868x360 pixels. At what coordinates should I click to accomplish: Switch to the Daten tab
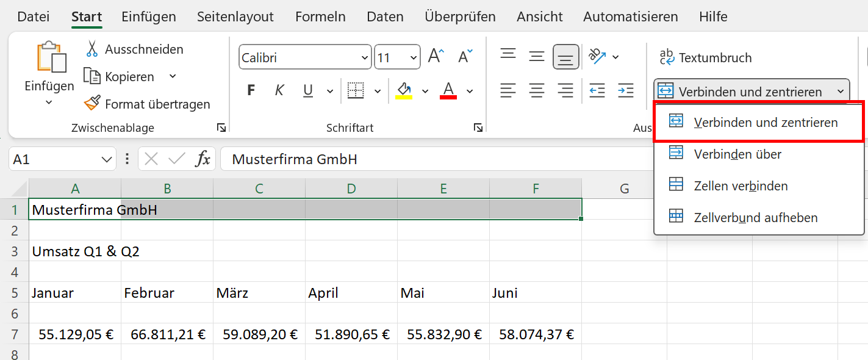[x=385, y=16]
